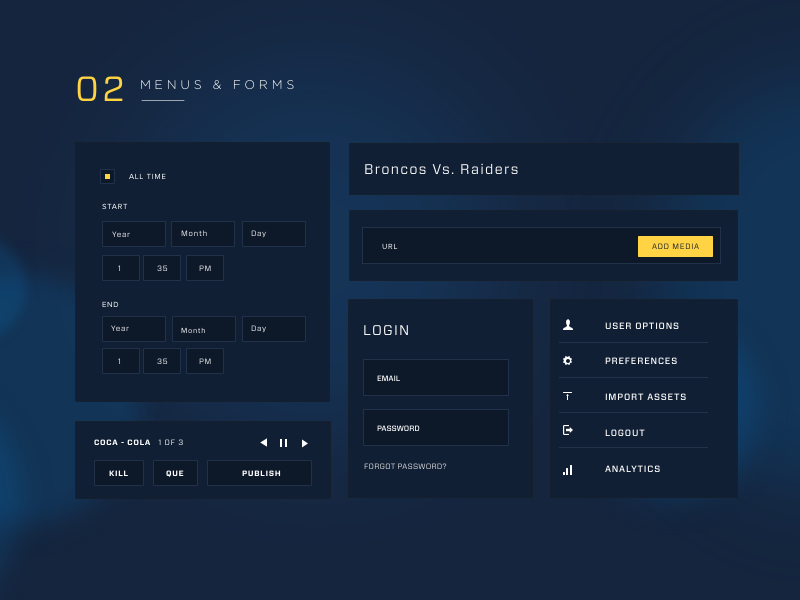Toggle the All Time checkbox
Screen dimensions: 800x600
pyautogui.click(x=107, y=177)
